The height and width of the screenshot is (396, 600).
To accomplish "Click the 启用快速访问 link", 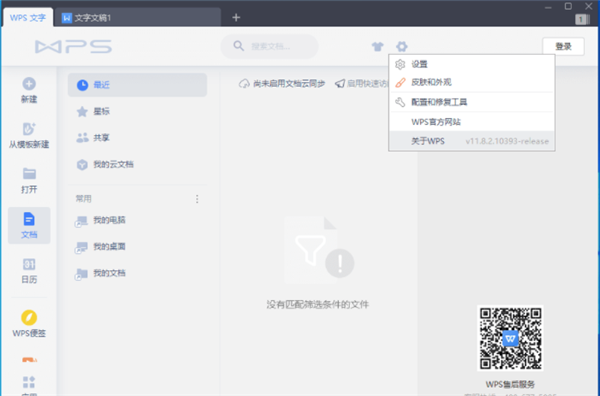I will pyautogui.click(x=361, y=83).
